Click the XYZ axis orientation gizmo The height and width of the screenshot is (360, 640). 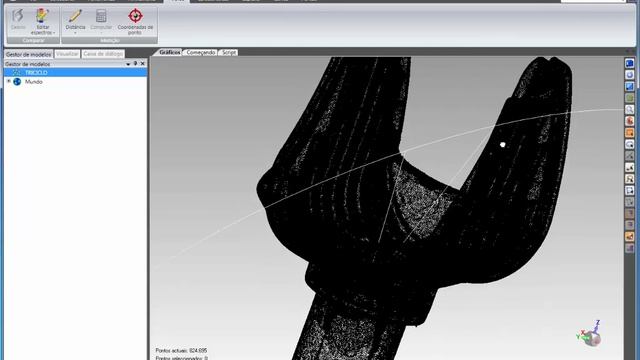point(590,334)
